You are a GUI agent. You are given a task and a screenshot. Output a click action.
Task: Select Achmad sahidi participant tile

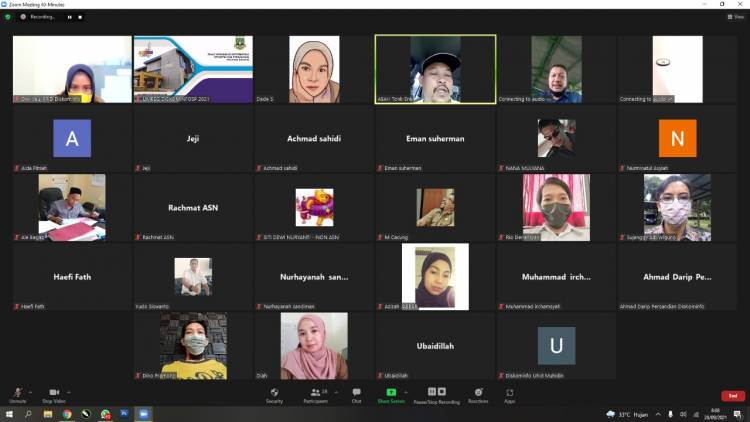314,139
